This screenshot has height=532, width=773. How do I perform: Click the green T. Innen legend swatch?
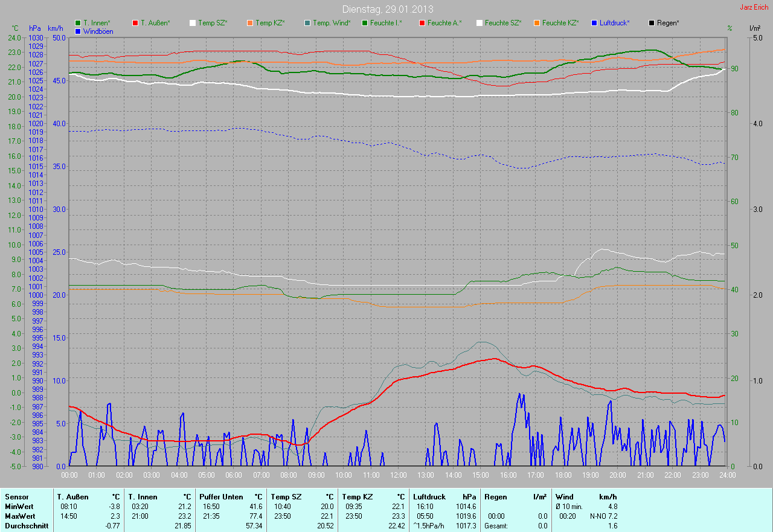78,23
